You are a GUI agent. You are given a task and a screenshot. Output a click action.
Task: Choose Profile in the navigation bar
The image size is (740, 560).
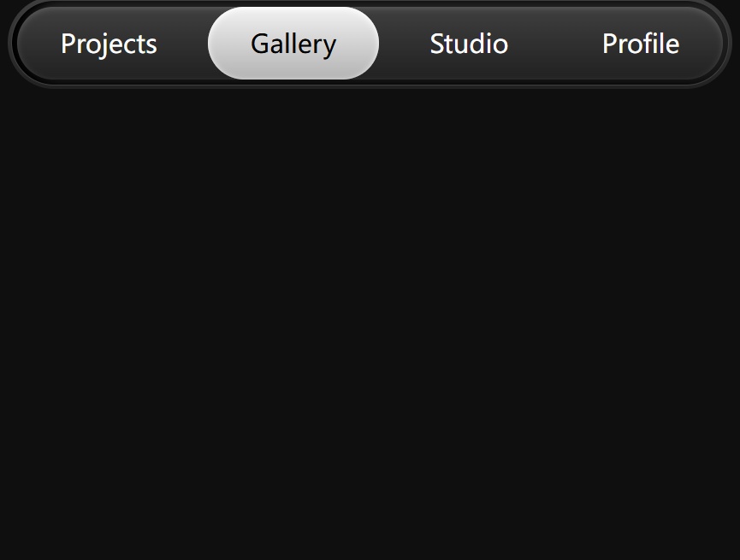pos(641,44)
